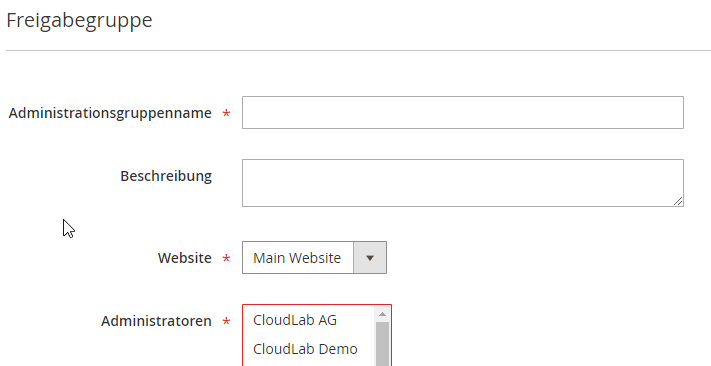Viewport: 711px width, 366px height.
Task: Click the Beschreibung label
Action: coord(166,176)
